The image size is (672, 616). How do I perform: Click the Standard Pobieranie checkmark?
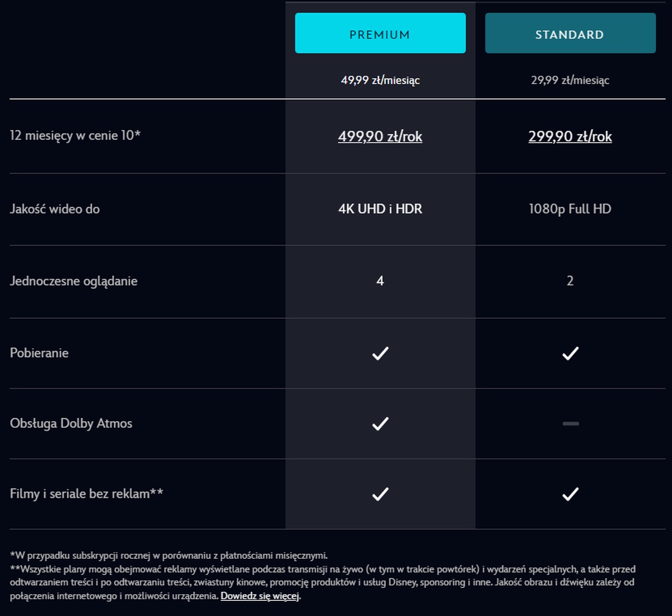coord(570,353)
